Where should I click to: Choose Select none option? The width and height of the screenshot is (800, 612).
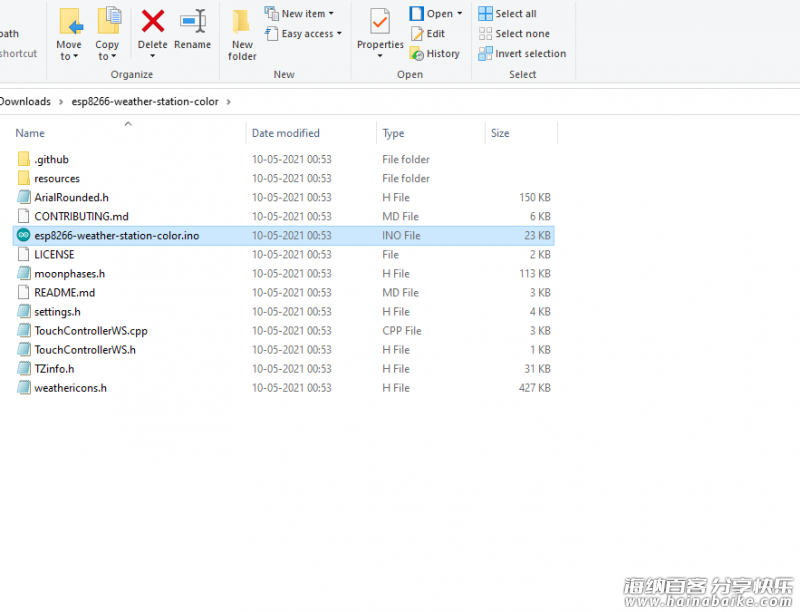(513, 34)
